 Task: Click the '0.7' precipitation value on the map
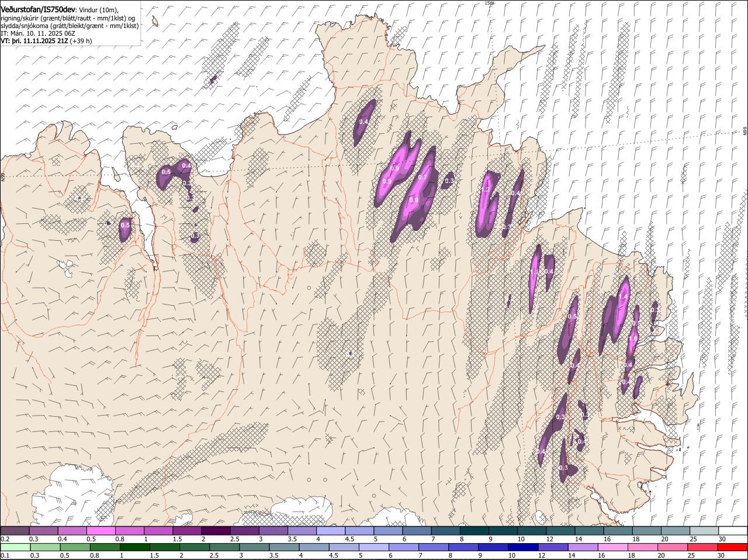423,178
